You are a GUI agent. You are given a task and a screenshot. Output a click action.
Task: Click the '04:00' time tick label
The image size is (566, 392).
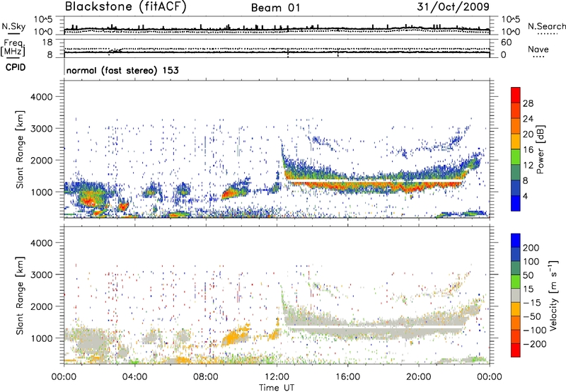(x=135, y=377)
